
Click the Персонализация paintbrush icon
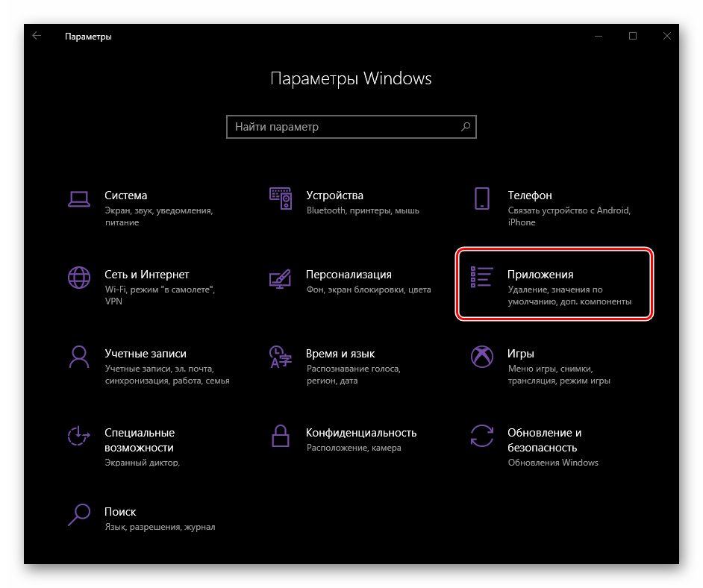click(280, 278)
